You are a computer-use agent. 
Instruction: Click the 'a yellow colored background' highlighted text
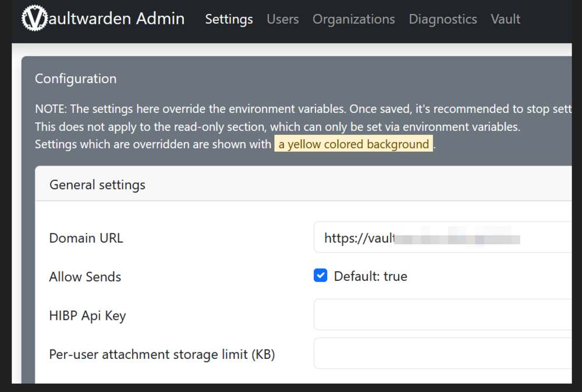354,144
